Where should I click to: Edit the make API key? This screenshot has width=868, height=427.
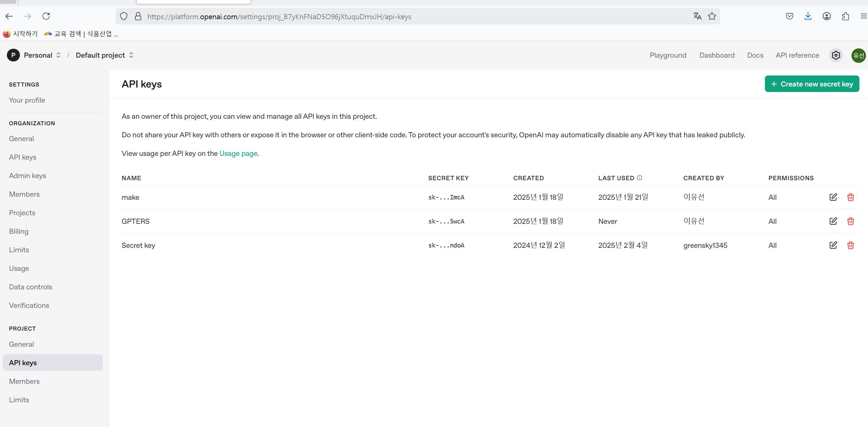coord(833,197)
